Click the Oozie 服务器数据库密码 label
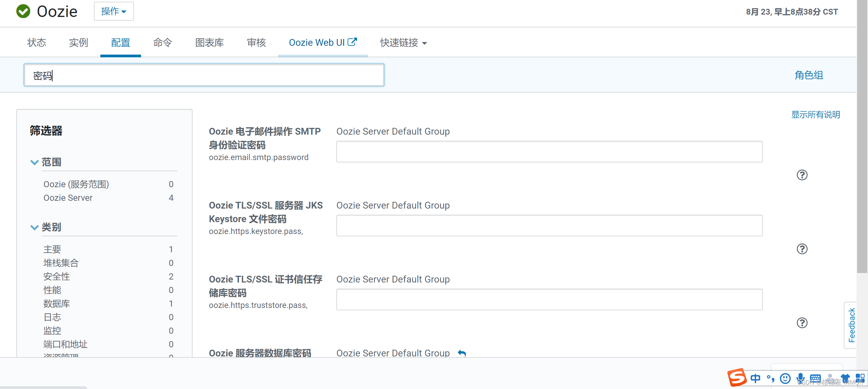868x389 pixels. tap(260, 353)
